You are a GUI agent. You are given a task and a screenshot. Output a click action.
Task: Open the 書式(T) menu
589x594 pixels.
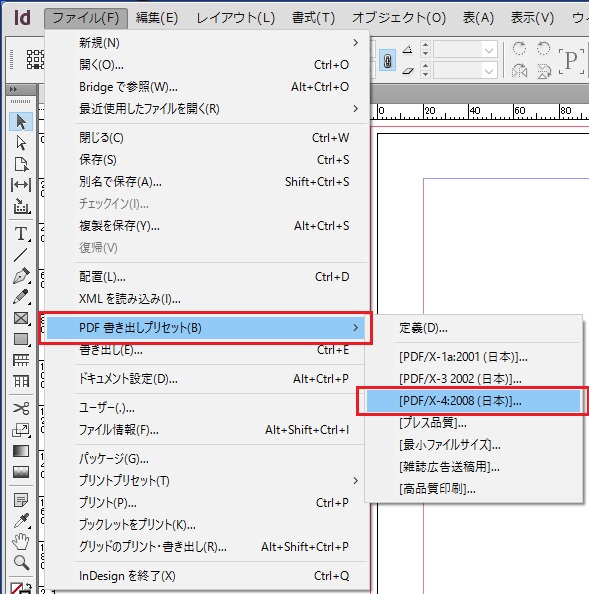pyautogui.click(x=314, y=18)
